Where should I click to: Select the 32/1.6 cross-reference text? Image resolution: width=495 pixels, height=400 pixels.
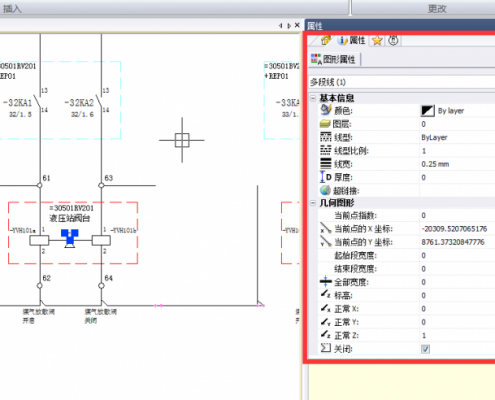(82, 114)
